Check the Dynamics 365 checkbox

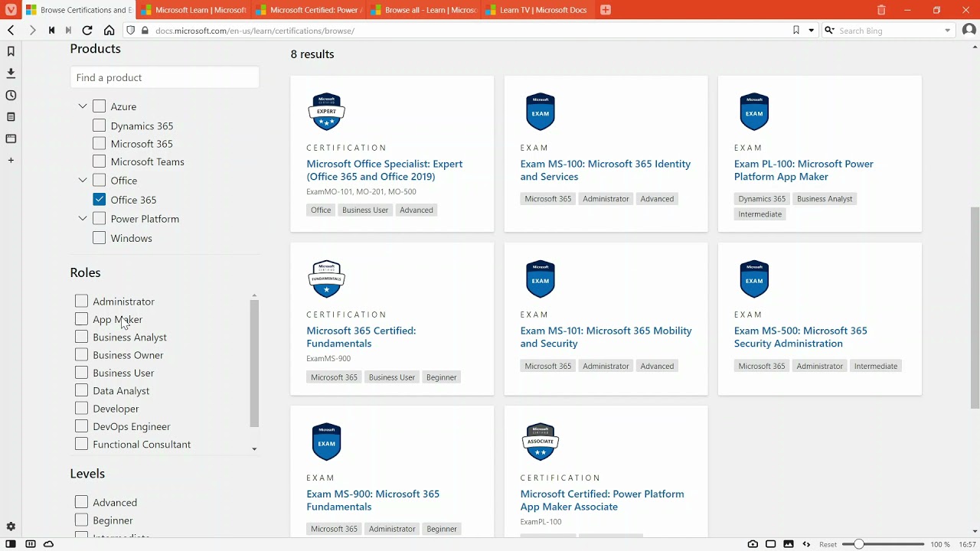100,126
